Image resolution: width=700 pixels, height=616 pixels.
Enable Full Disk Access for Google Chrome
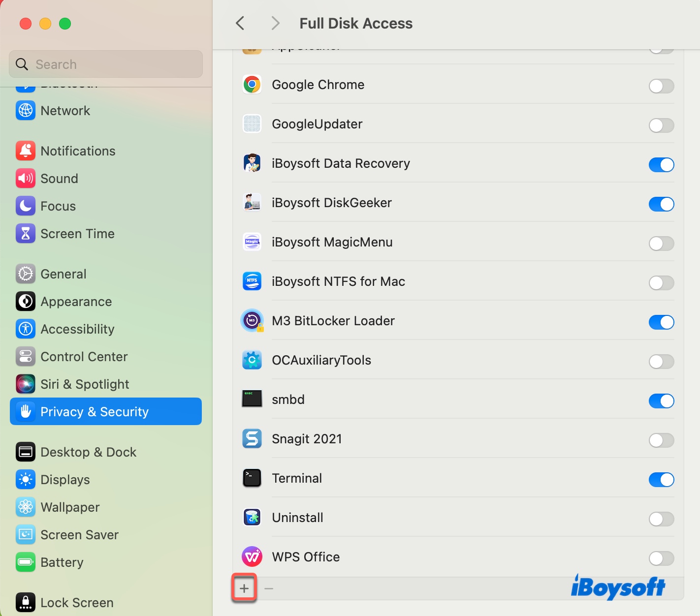(x=661, y=86)
